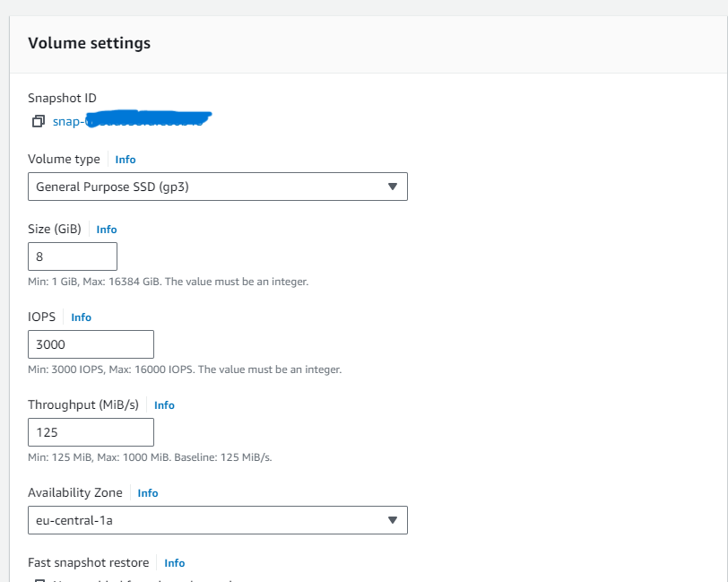Image resolution: width=728 pixels, height=582 pixels.
Task: Click the Fast snapshot restore label
Action: [x=88, y=562]
